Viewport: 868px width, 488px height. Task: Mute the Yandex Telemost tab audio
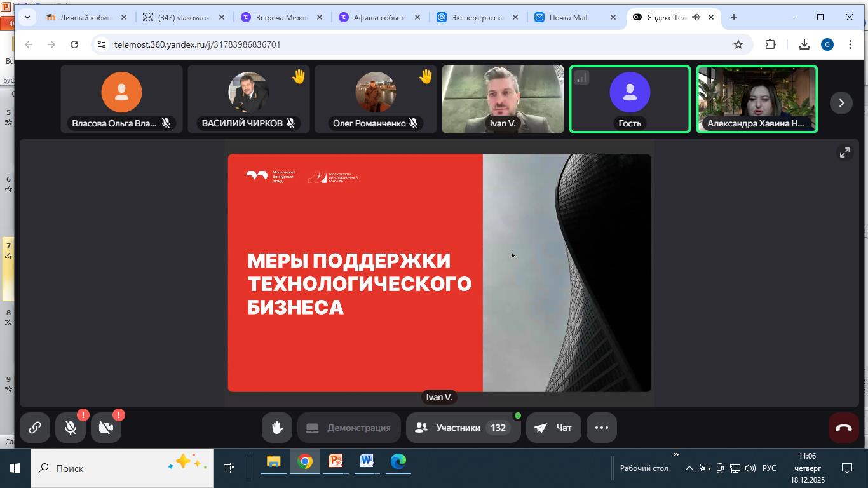tap(696, 17)
